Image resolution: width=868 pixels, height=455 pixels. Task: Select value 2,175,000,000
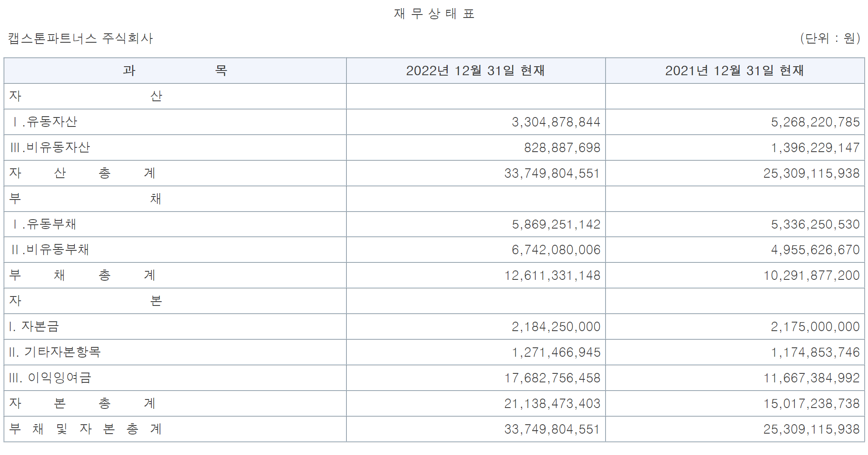tap(815, 327)
